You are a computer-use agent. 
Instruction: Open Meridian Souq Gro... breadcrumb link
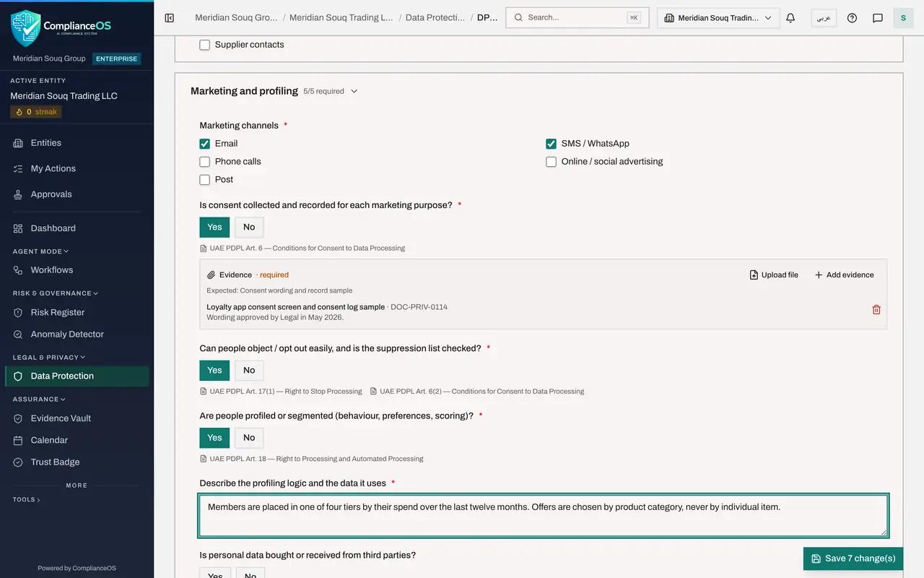[236, 17]
